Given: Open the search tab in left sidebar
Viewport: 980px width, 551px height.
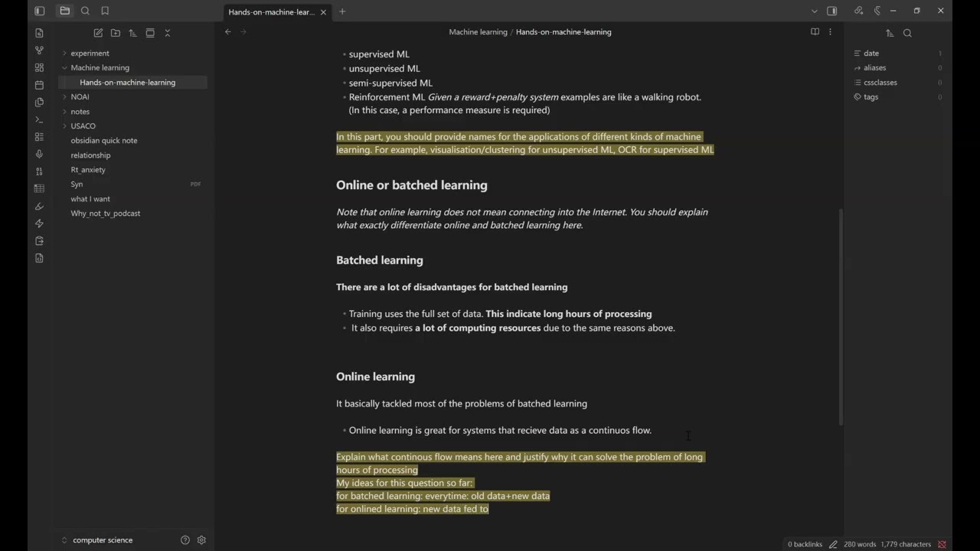Looking at the screenshot, I should (x=85, y=11).
